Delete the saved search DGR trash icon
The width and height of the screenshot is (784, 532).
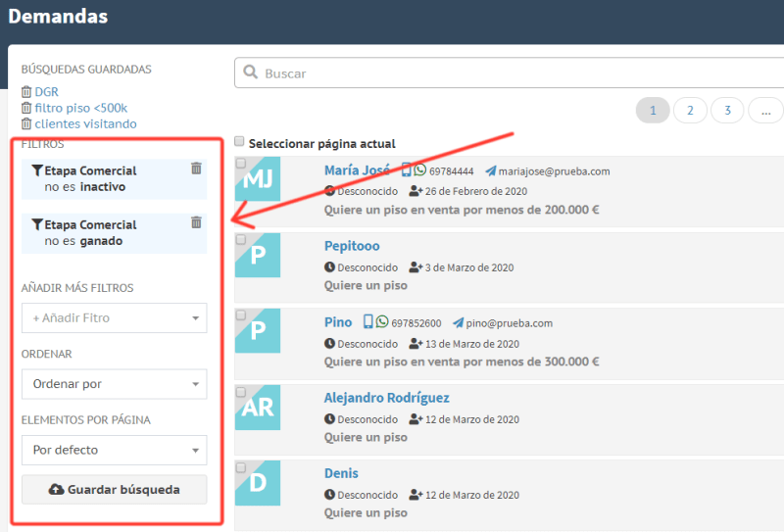tap(26, 92)
